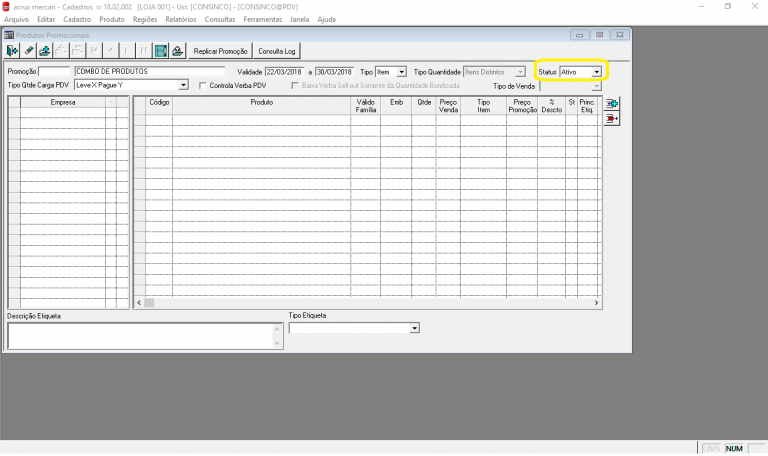768x456 pixels.
Task: Click the Produtos Promocionais window title icon
Action: click(9, 35)
